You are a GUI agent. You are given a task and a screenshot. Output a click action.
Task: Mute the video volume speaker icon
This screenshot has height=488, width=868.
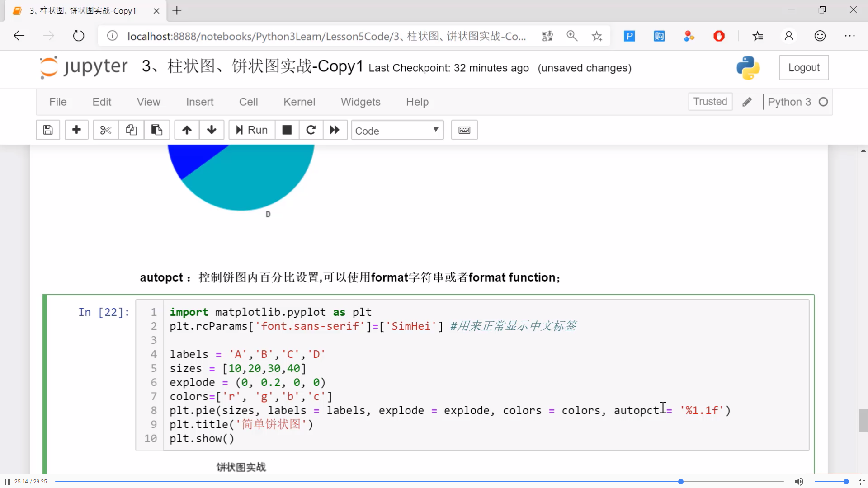click(799, 482)
